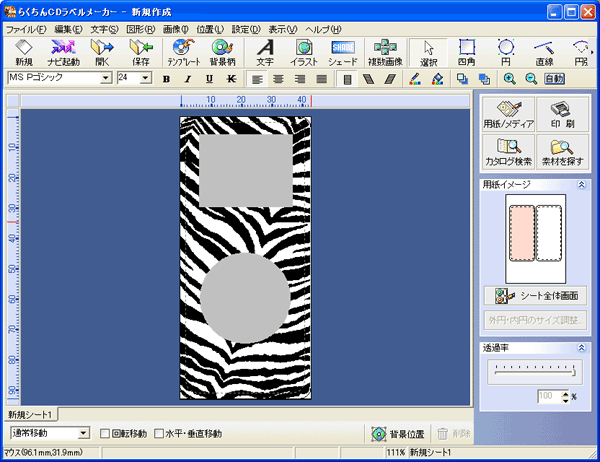Image resolution: width=600 pixels, height=462 pixels.
Task: Open 用紙/メディア paper and media settings
Action: coord(509,114)
